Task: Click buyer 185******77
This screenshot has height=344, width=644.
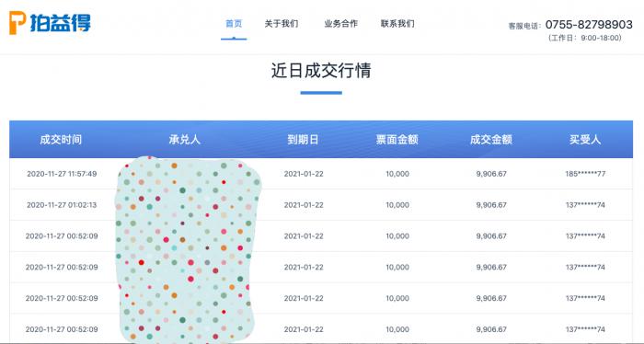Action: click(585, 174)
